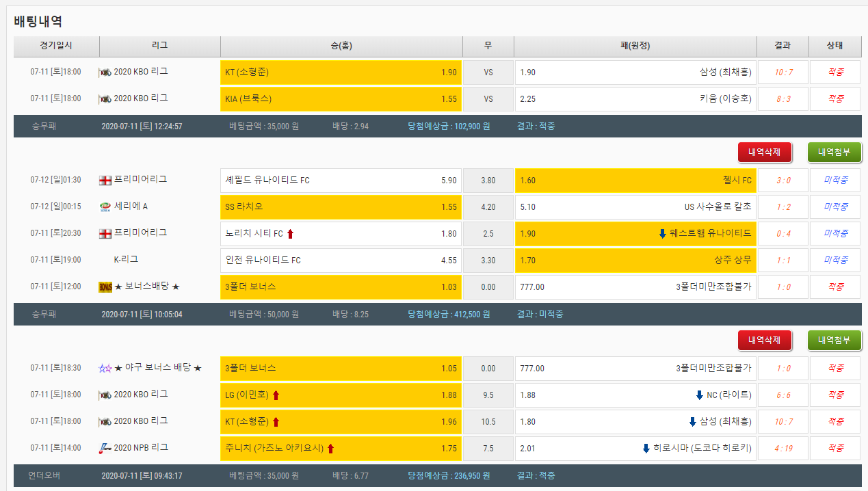The width and height of the screenshot is (868, 491).
Task: Select the 첼시 FC 1.60 away pick
Action: click(x=635, y=181)
